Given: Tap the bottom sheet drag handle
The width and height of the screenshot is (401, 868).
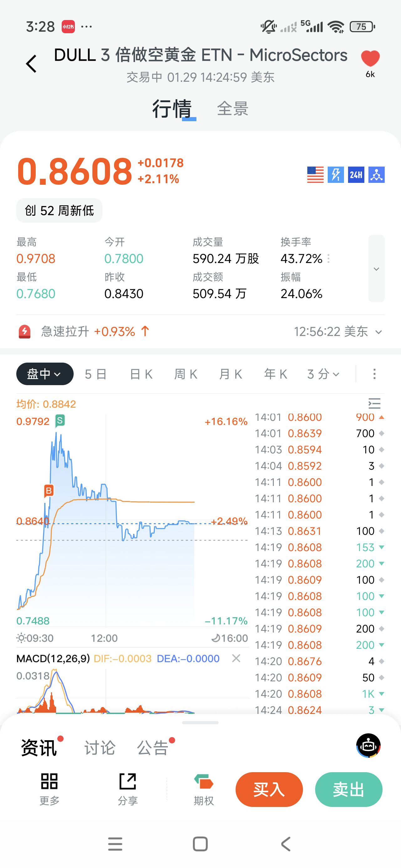Looking at the screenshot, I should [200, 722].
